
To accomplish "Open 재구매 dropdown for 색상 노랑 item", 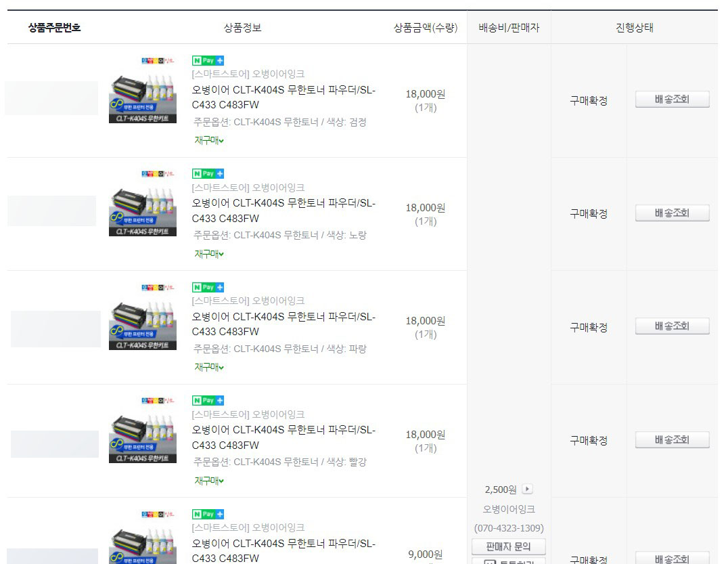I will click(x=209, y=254).
